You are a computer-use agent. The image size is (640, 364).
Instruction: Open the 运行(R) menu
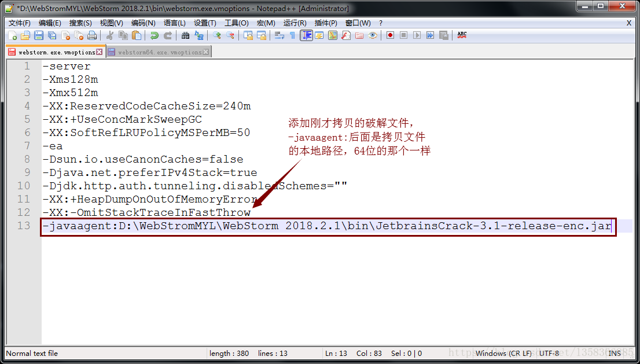[x=295, y=23]
